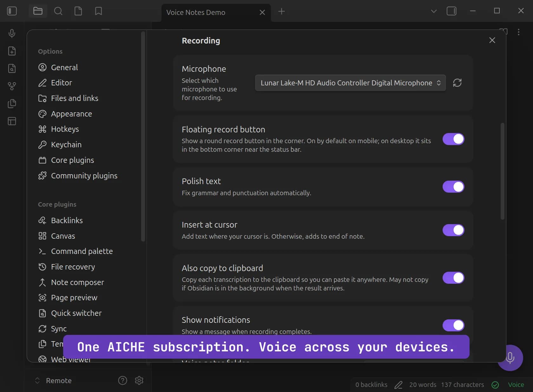This screenshot has height=392, width=533.
Task: Switch off Also copy to clipboard
Action: [453, 278]
